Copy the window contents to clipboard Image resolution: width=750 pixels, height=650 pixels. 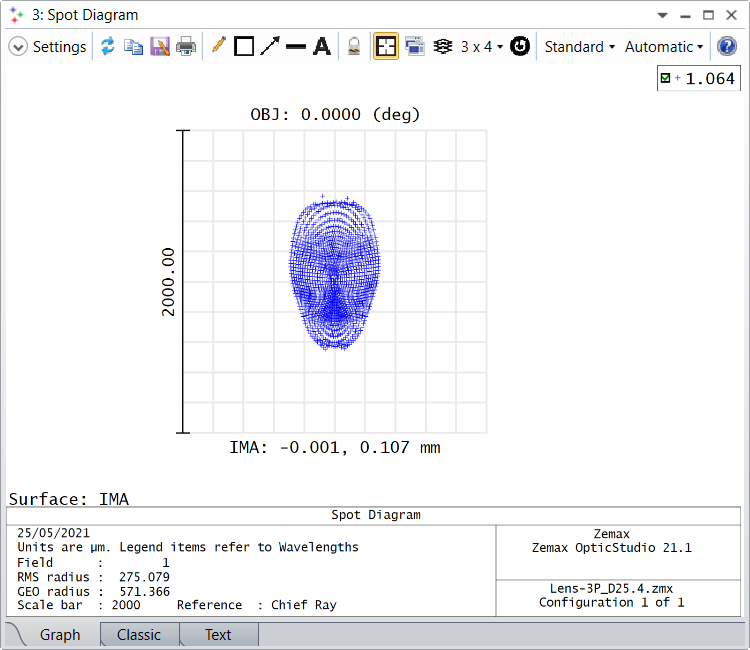pyautogui.click(x=133, y=47)
